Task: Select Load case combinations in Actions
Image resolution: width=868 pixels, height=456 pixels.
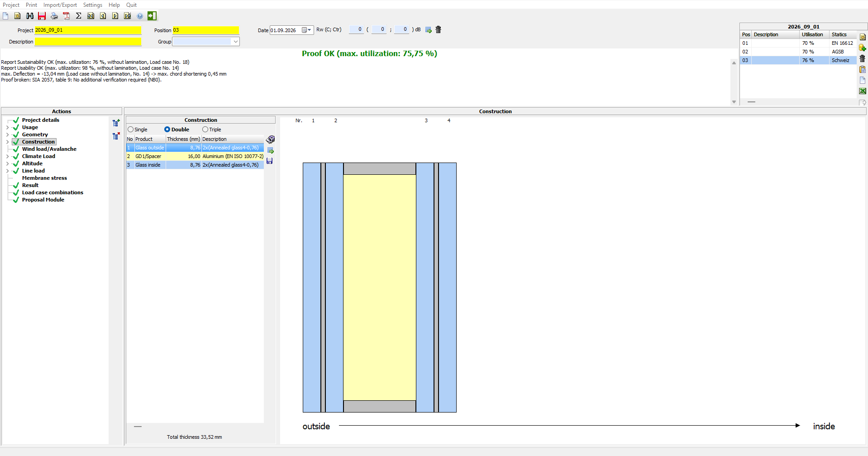Action: tap(52, 192)
